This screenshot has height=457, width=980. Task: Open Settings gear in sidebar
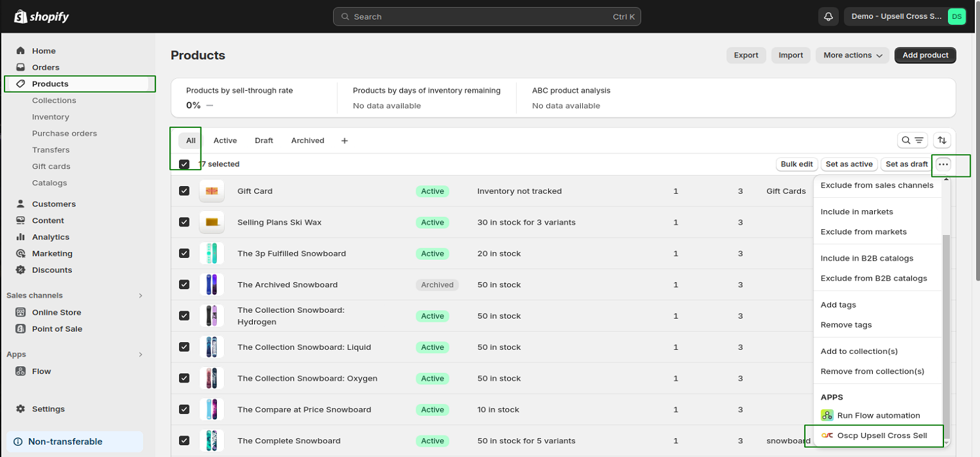(21, 409)
